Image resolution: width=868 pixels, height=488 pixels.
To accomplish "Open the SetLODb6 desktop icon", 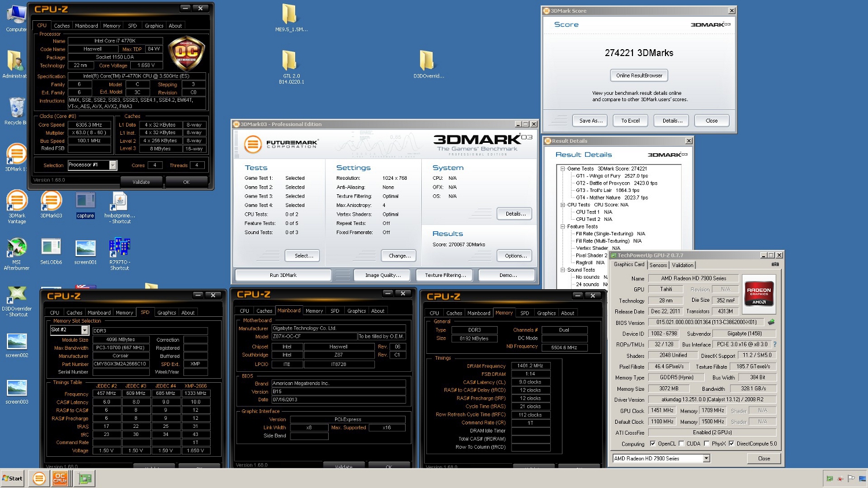I will click(x=51, y=251).
